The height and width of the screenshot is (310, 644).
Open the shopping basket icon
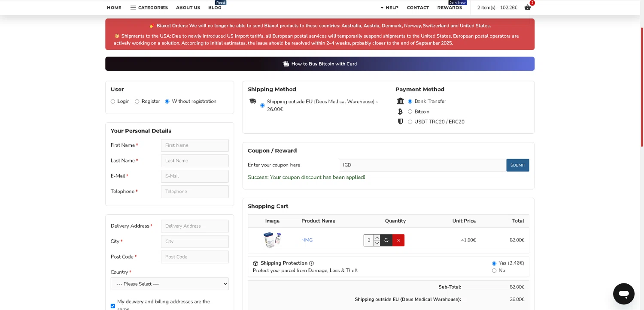coord(528,7)
